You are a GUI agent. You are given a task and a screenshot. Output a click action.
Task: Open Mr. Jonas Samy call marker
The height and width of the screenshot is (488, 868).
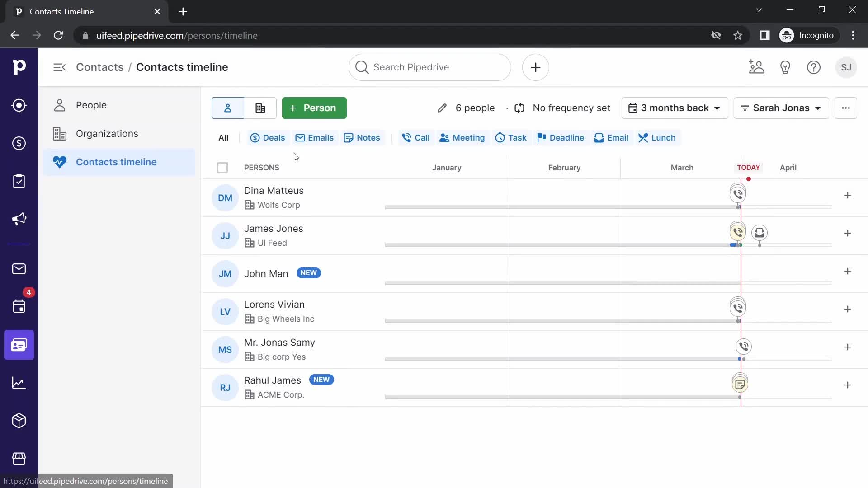coord(744,347)
